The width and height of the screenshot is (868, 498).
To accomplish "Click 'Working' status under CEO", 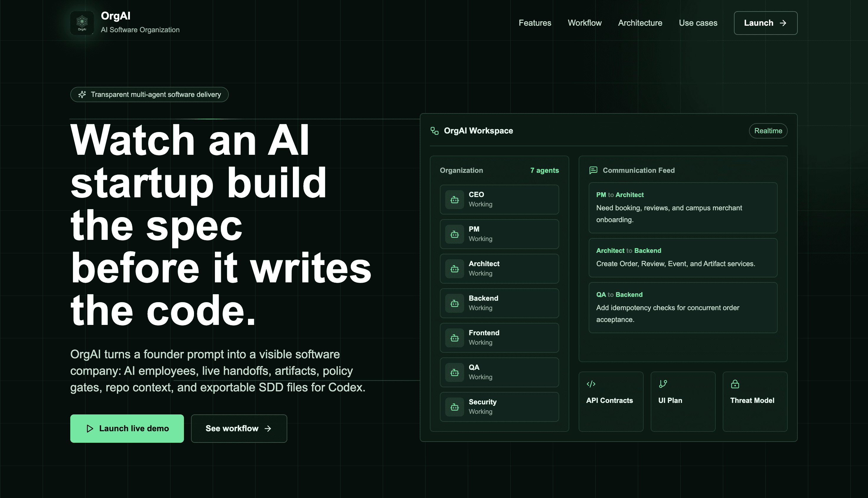I will pos(480,204).
